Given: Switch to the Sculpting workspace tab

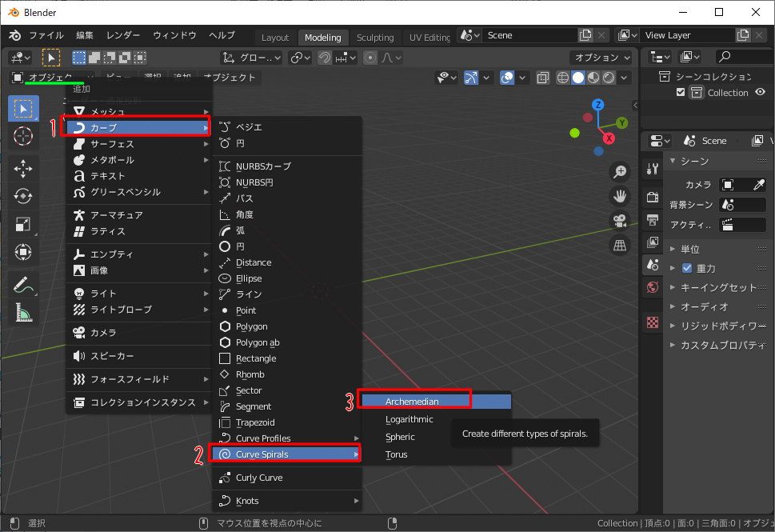Looking at the screenshot, I should click(x=375, y=38).
